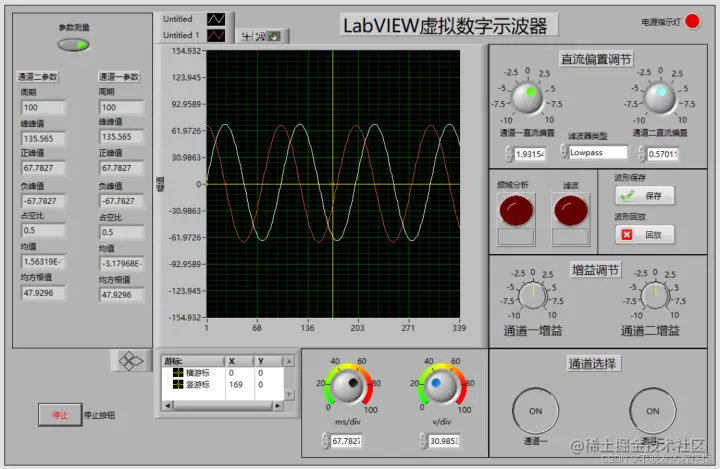This screenshot has width=720, height=469.
Task: Select the 横游标 cursor icon in list
Action: coord(178,373)
